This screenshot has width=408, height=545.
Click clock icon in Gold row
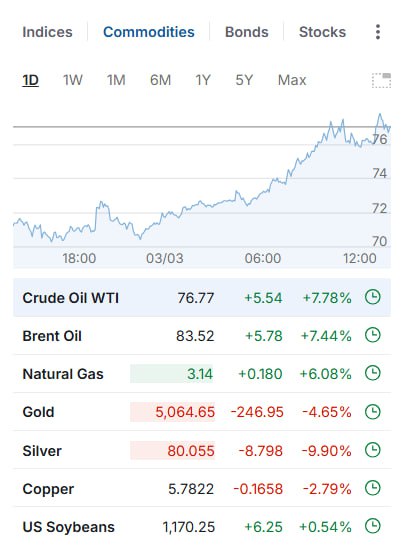coord(373,412)
